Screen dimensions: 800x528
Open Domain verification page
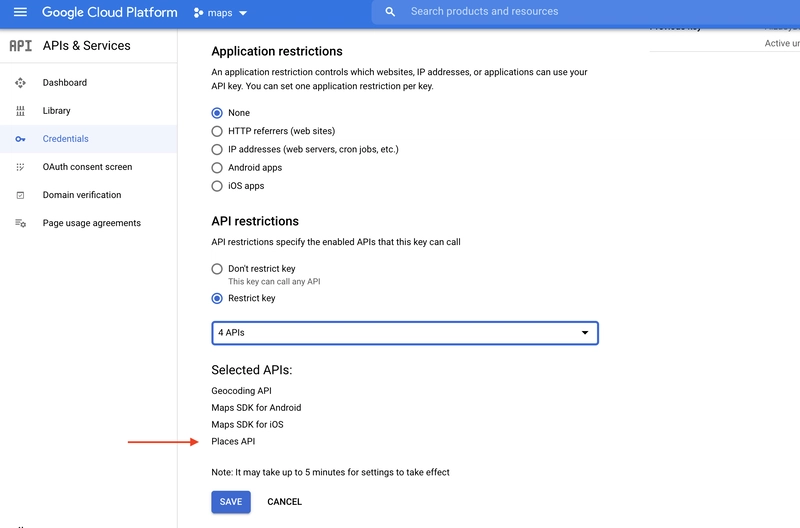82,195
